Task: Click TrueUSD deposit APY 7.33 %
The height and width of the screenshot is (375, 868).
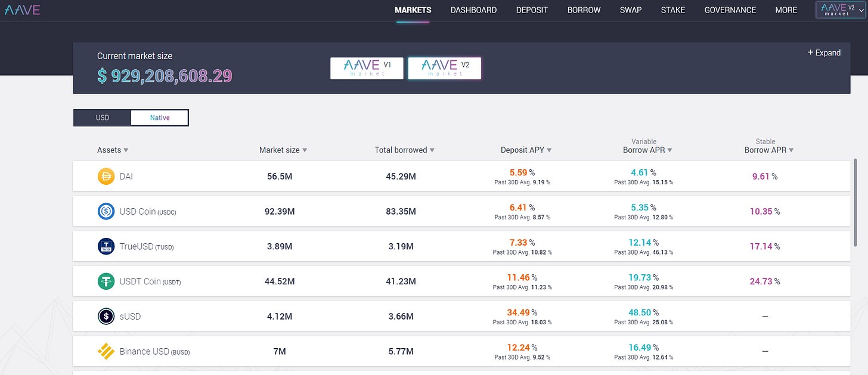Action: click(x=522, y=242)
